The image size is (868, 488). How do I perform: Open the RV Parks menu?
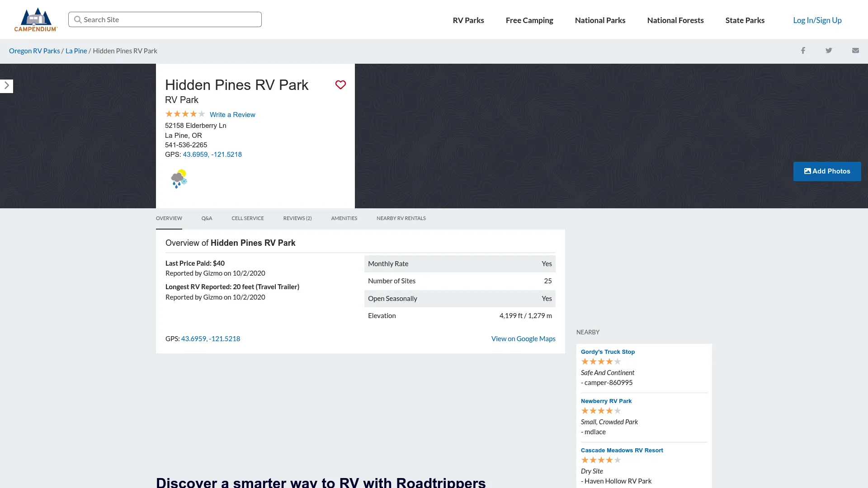pos(468,20)
